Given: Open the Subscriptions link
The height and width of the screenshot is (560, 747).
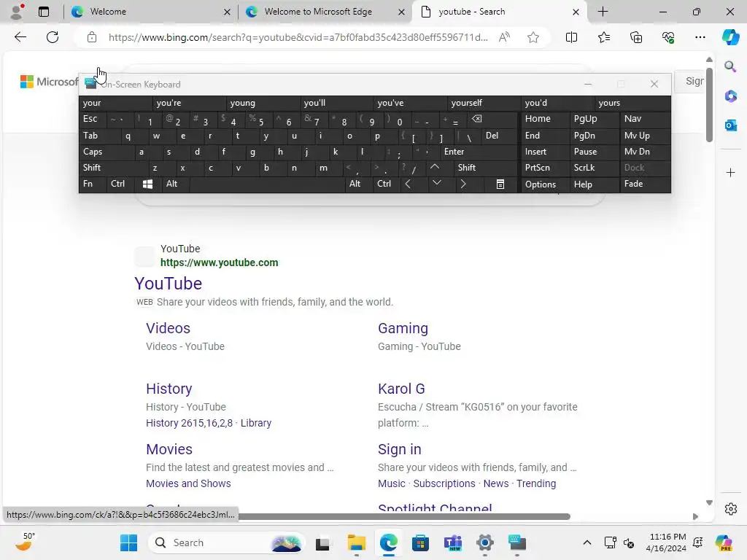Looking at the screenshot, I should point(444,483).
